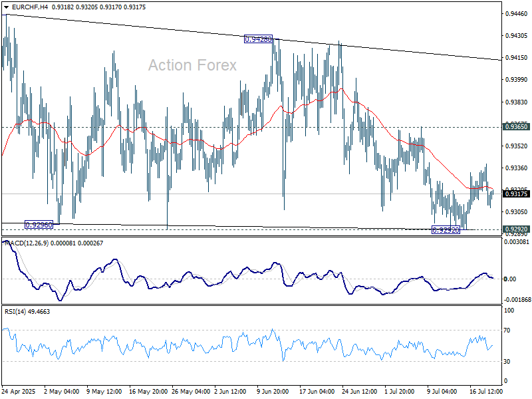The image size is (532, 399).
Task: Click the 24 Apr 2025 date on time axis
Action: 19,391
